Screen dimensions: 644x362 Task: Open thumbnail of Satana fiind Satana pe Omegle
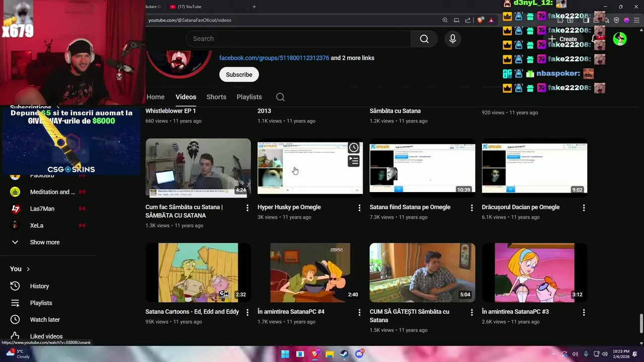click(423, 168)
